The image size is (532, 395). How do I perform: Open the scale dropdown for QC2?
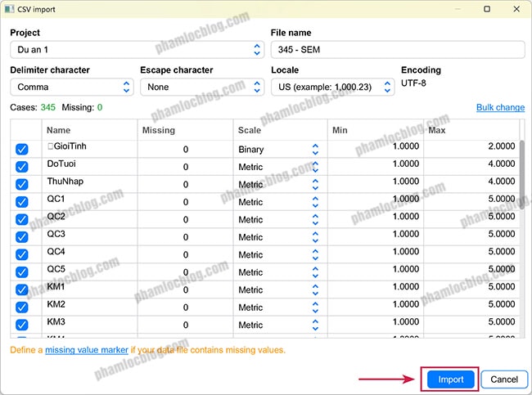coord(279,220)
